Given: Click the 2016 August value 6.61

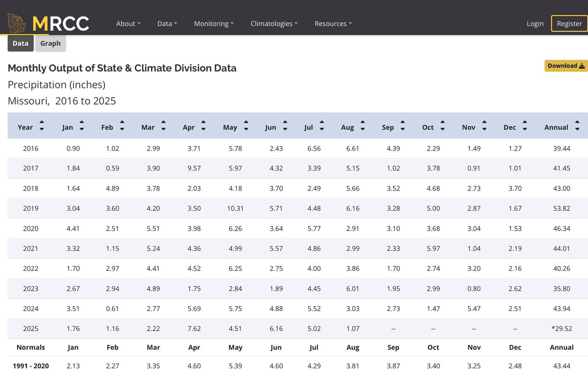Looking at the screenshot, I should (x=353, y=148).
